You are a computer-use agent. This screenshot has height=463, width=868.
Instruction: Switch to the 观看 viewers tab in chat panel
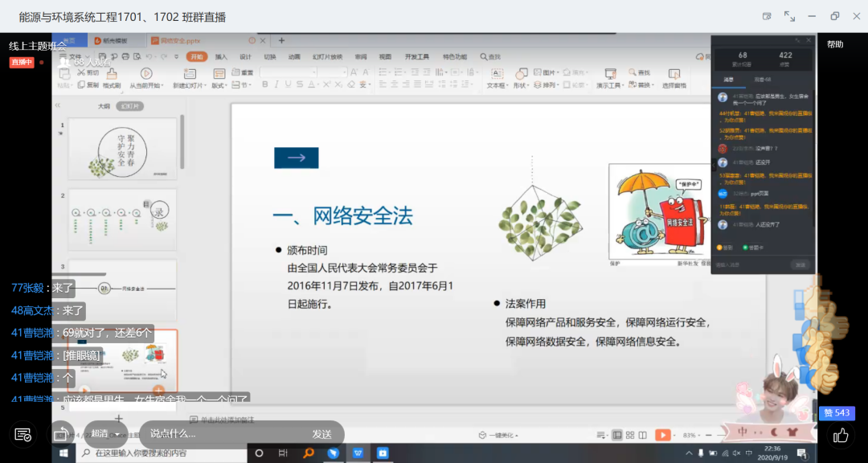tap(762, 80)
